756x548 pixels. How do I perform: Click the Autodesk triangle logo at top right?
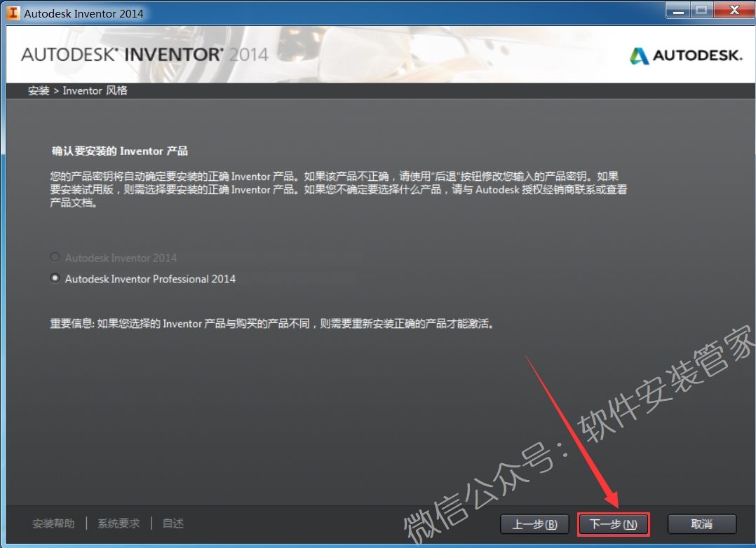[x=640, y=55]
